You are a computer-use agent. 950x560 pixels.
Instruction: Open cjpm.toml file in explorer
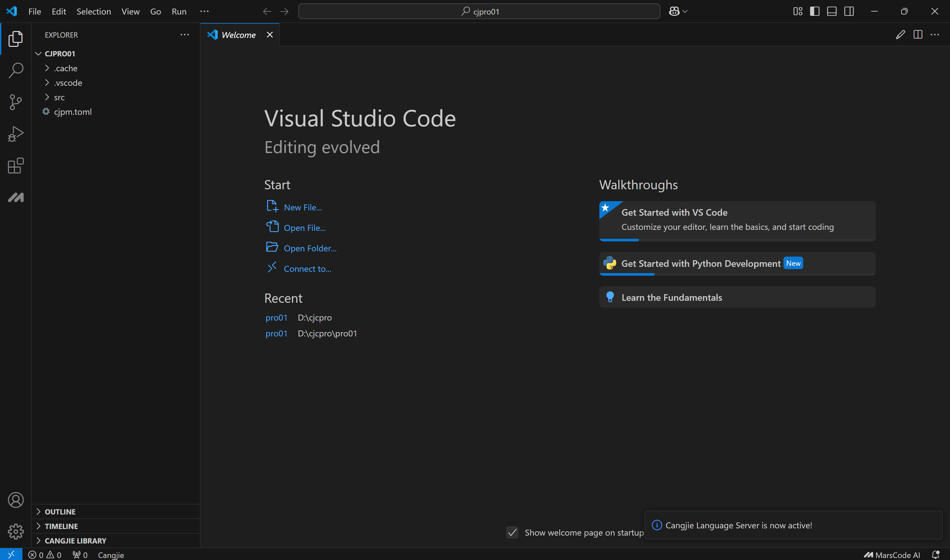[73, 111]
